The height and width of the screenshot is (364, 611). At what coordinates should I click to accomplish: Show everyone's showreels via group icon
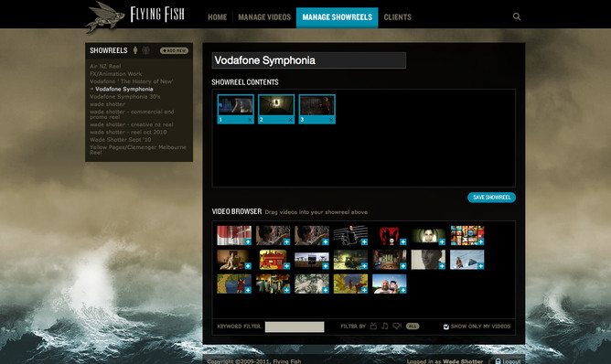click(145, 50)
